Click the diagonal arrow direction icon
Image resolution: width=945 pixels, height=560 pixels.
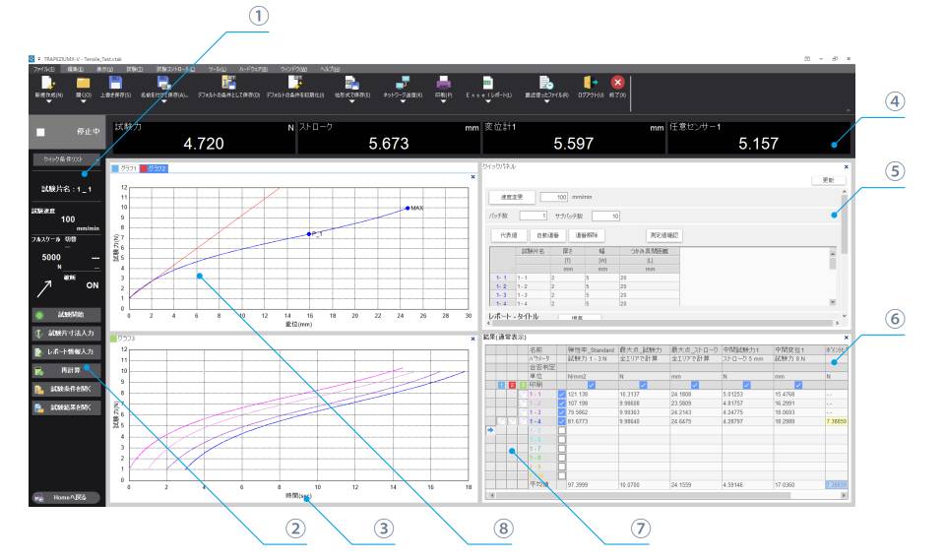44,288
